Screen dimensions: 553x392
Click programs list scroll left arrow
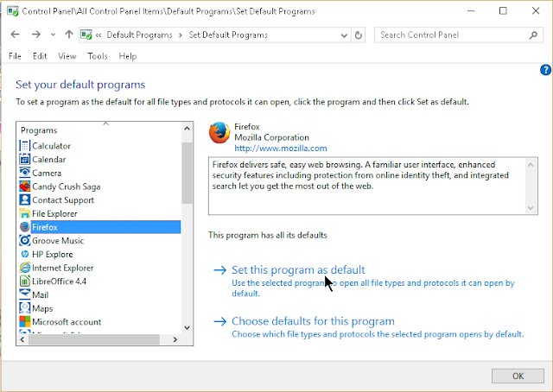pyautogui.click(x=22, y=339)
